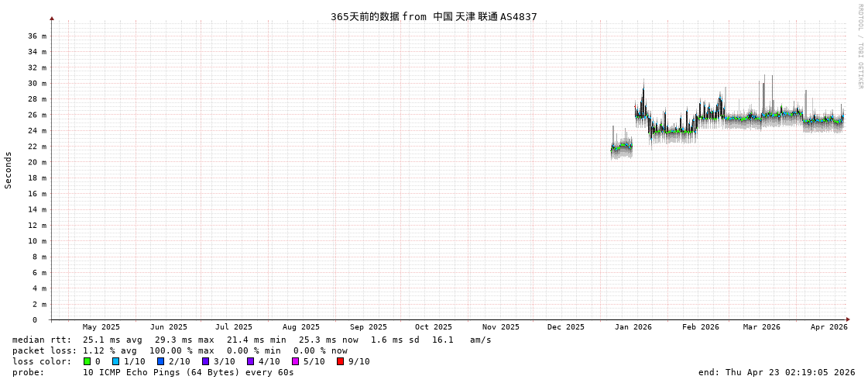Select the blue 2/10 loss color swatch

pos(160,361)
